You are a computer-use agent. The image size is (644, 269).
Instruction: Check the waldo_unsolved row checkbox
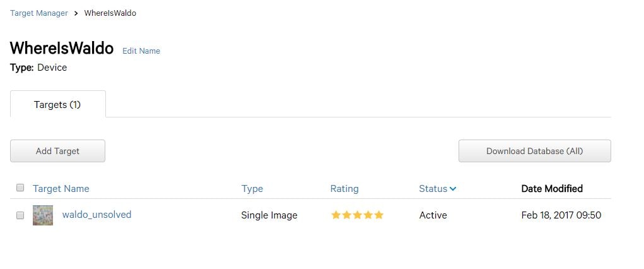click(x=20, y=215)
